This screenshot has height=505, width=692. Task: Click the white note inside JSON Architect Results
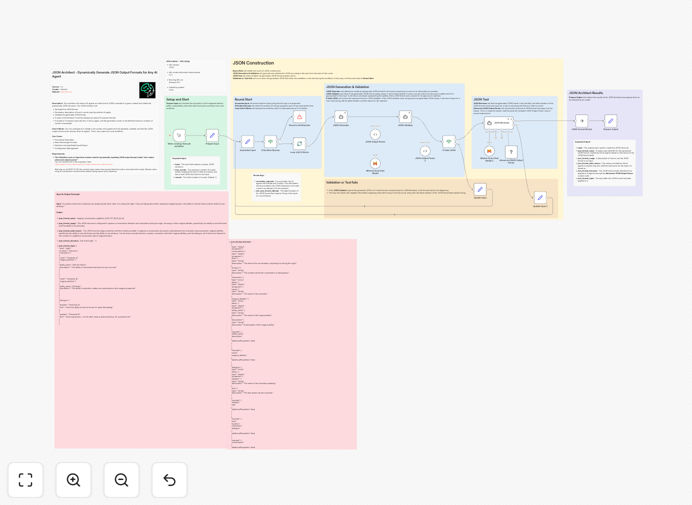pos(605,162)
